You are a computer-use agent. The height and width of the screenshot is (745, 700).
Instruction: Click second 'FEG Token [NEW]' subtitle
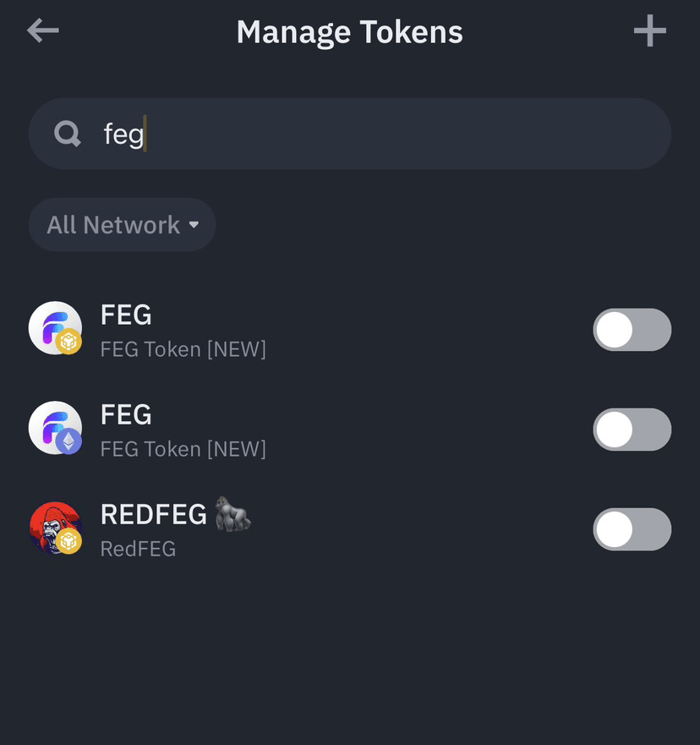tap(183, 450)
